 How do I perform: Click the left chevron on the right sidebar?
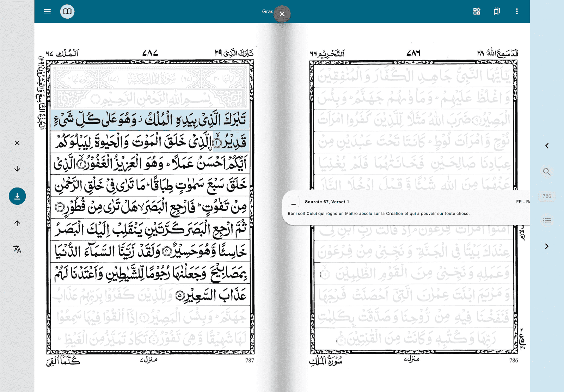tap(547, 146)
